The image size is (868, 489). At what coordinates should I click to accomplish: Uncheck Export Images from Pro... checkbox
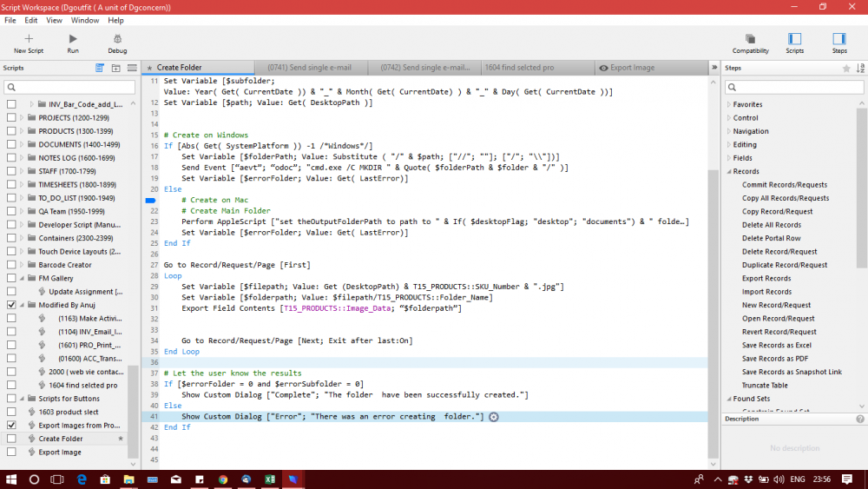(11, 426)
